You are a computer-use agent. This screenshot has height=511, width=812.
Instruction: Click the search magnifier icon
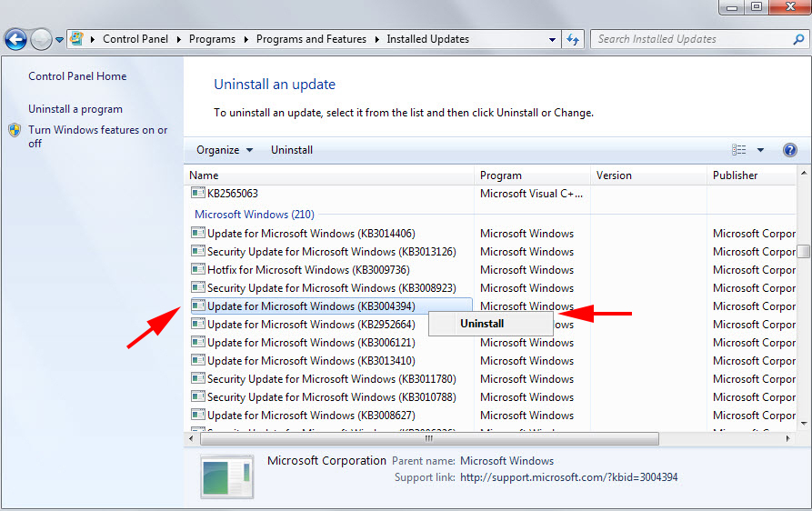797,39
